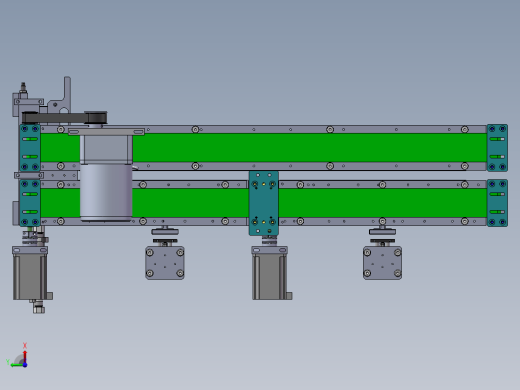The image size is (520, 390).
Task: Select the teal clamp plate at the center
Action: (264, 203)
